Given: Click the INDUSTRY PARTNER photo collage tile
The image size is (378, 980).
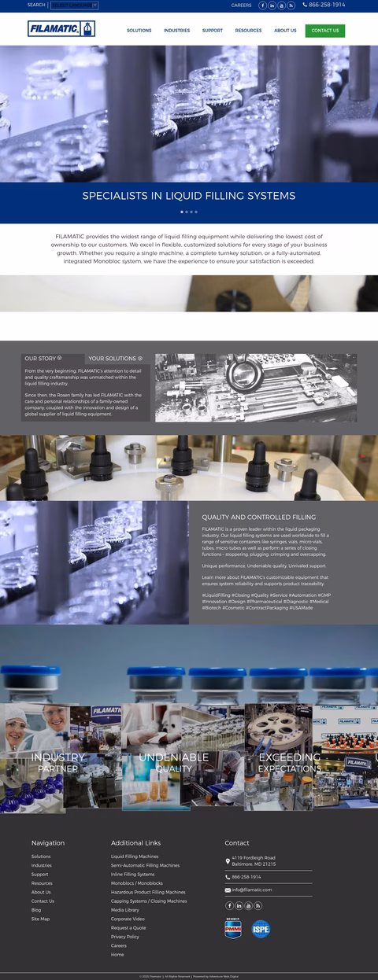Looking at the screenshot, I should [61, 759].
